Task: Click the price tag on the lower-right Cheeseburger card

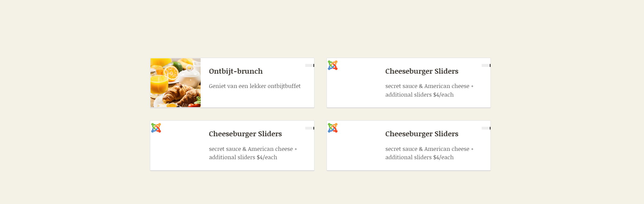Action: 486,128
